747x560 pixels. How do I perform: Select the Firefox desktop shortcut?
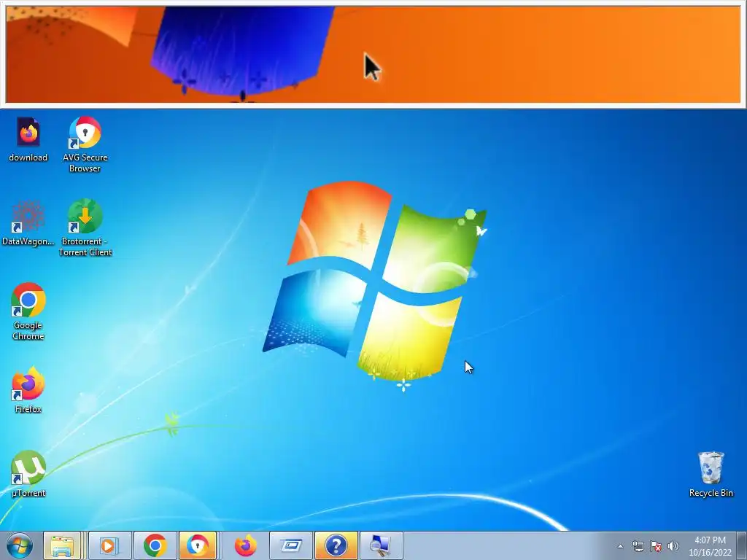pos(28,389)
